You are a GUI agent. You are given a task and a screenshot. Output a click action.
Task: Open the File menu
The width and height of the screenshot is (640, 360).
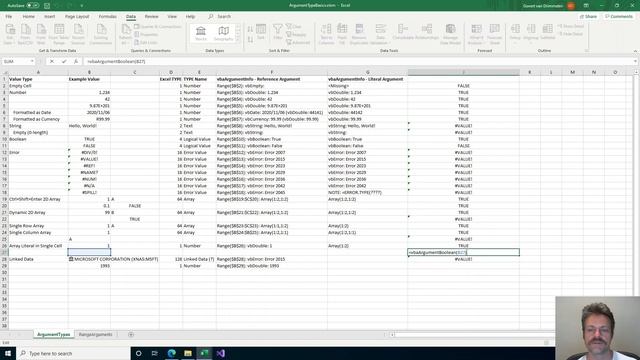coord(9,16)
